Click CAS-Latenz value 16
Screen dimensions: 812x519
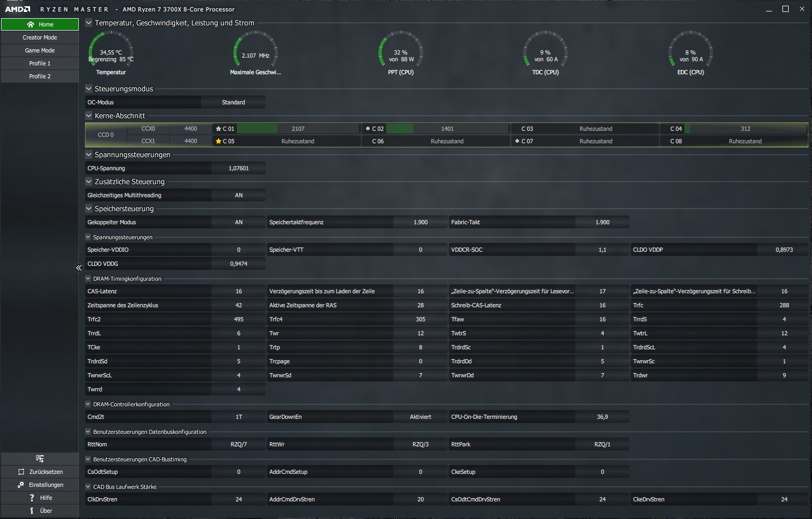point(239,291)
